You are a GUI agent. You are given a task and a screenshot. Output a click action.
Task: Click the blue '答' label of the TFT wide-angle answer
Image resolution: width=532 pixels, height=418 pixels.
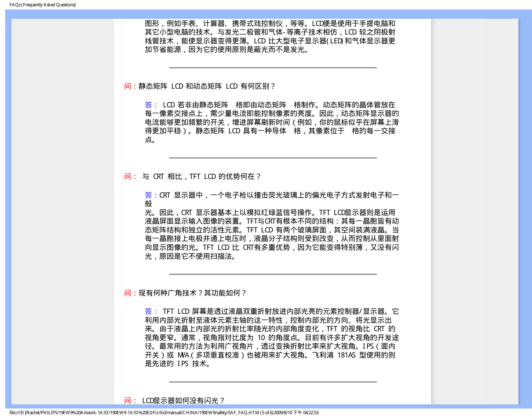151,312
